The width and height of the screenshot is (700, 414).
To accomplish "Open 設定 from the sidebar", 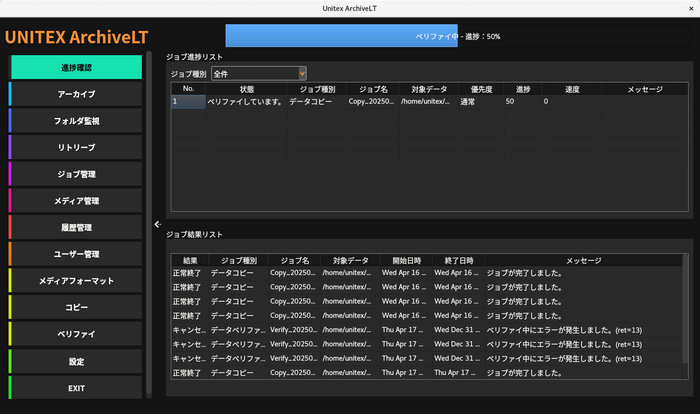I will (x=76, y=361).
